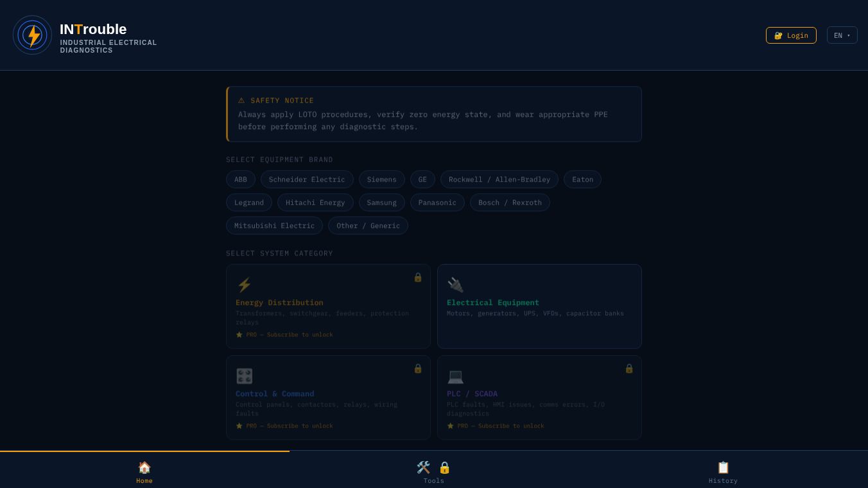Click the lock icon on PLC / SCADA card

pos(629,368)
